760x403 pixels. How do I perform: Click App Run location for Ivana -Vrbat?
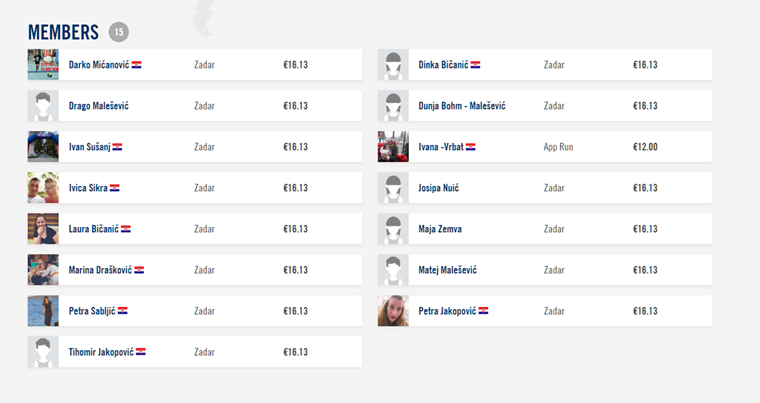click(558, 146)
